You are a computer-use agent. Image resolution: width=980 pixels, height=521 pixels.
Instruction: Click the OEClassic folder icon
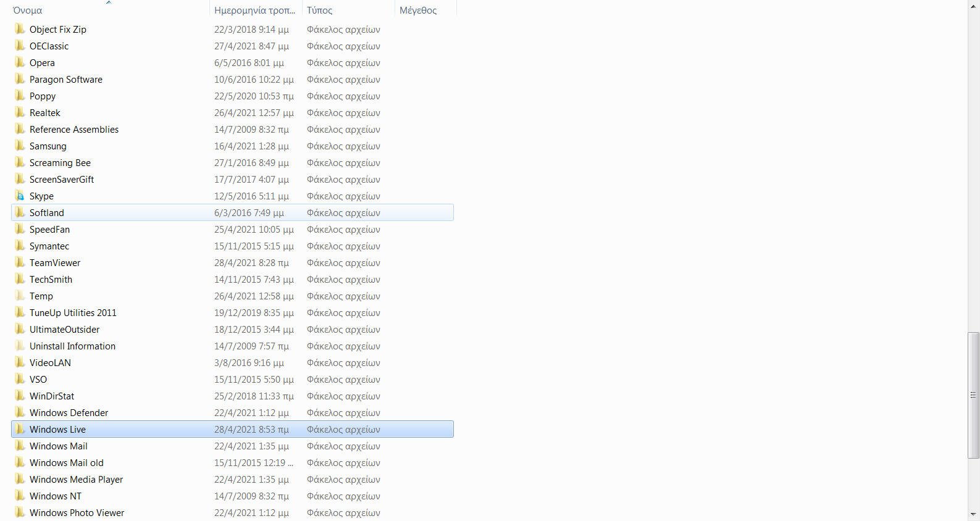click(x=20, y=46)
